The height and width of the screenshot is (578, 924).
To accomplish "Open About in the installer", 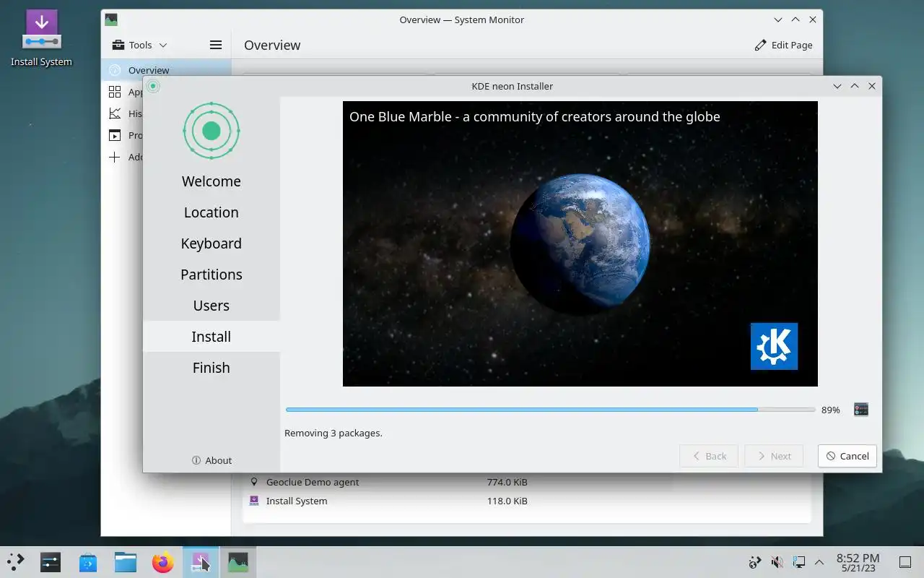I will pos(212,460).
